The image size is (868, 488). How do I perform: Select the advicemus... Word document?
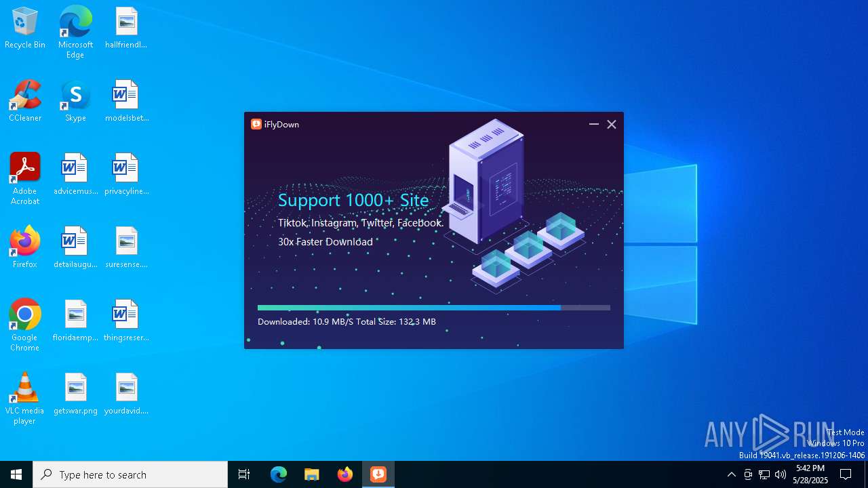[x=75, y=175]
